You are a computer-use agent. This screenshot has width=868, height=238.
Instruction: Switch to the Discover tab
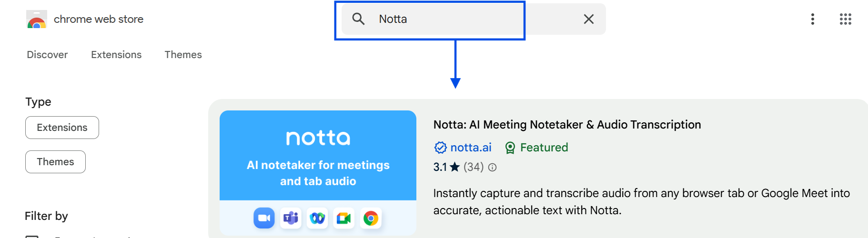[x=47, y=55]
